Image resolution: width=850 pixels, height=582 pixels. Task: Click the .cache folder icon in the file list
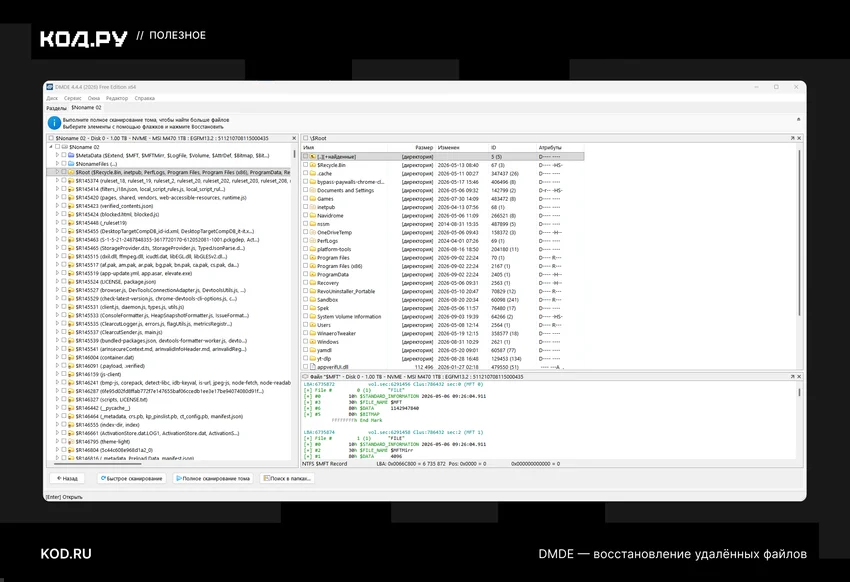point(313,173)
